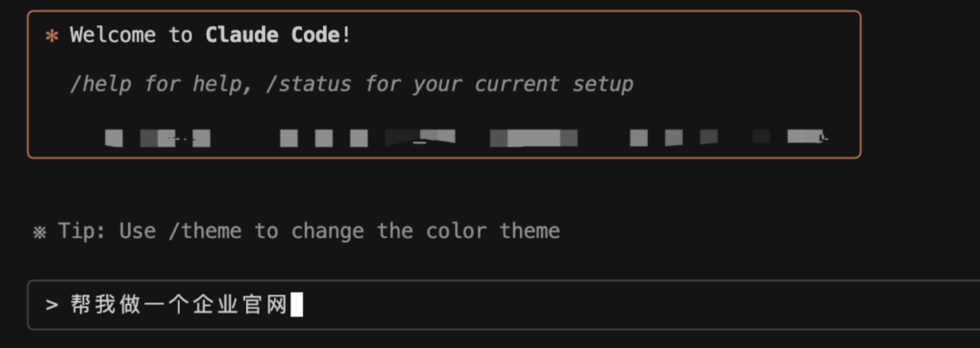Select the bold Claude Code text
The width and height of the screenshot is (980, 348).
[273, 35]
